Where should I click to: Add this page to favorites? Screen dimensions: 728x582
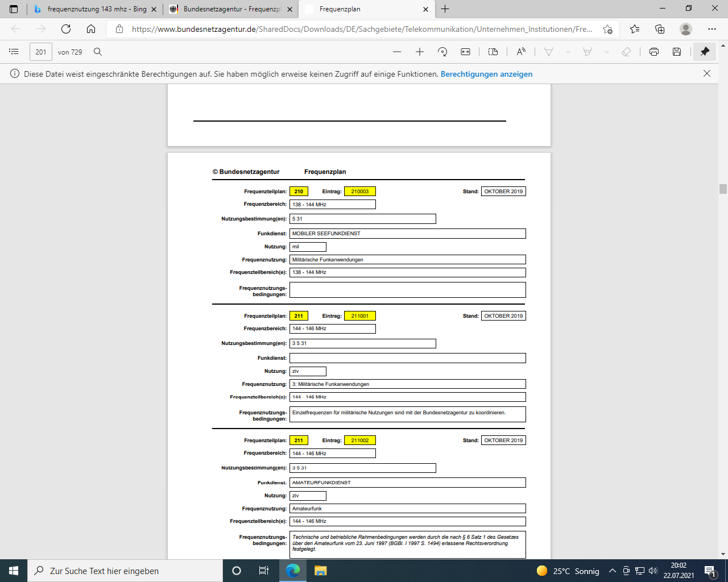(x=607, y=29)
